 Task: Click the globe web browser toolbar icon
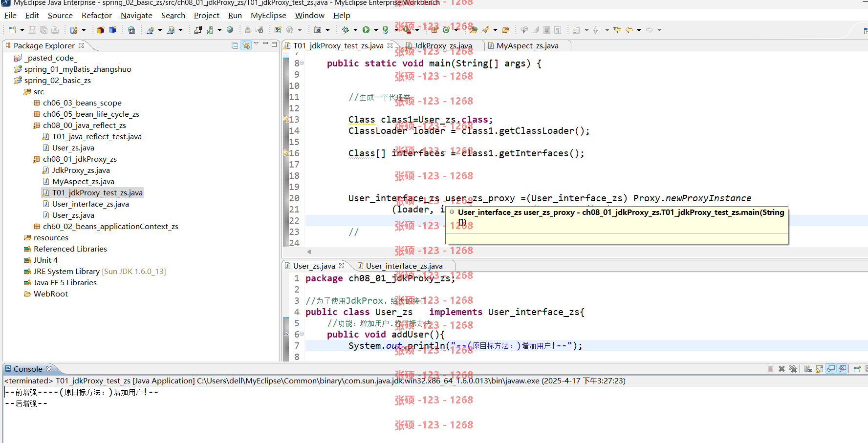[230, 30]
